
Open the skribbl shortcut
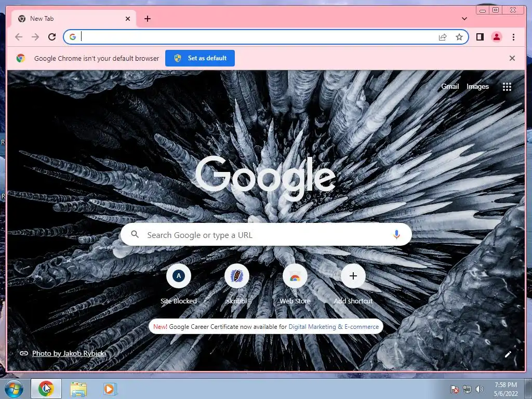click(x=237, y=284)
